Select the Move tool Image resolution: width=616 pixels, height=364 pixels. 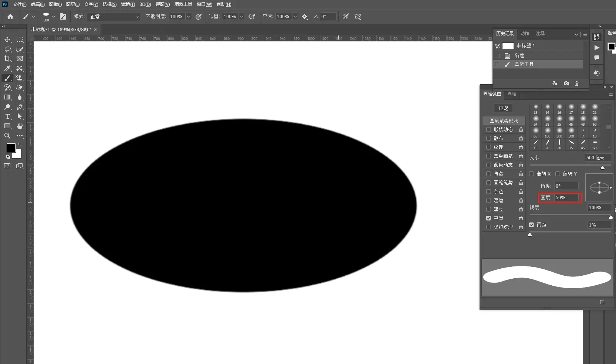tap(7, 40)
